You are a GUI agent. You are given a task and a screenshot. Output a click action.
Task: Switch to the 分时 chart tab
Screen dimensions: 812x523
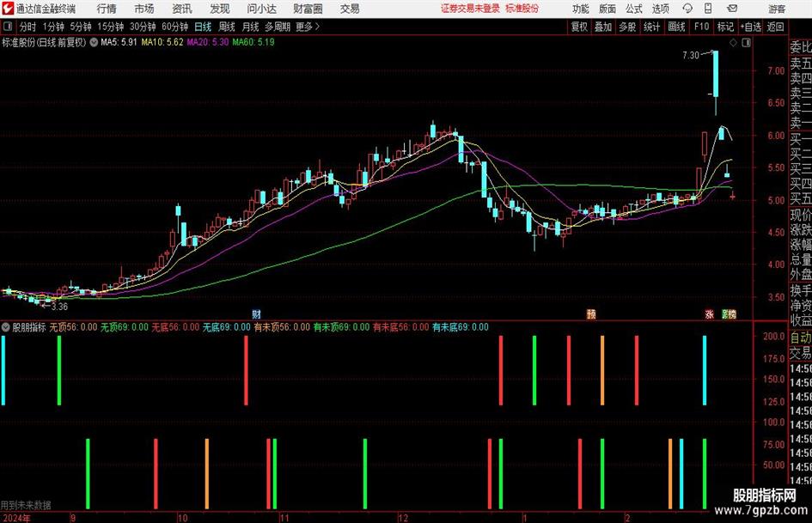[x=28, y=27]
